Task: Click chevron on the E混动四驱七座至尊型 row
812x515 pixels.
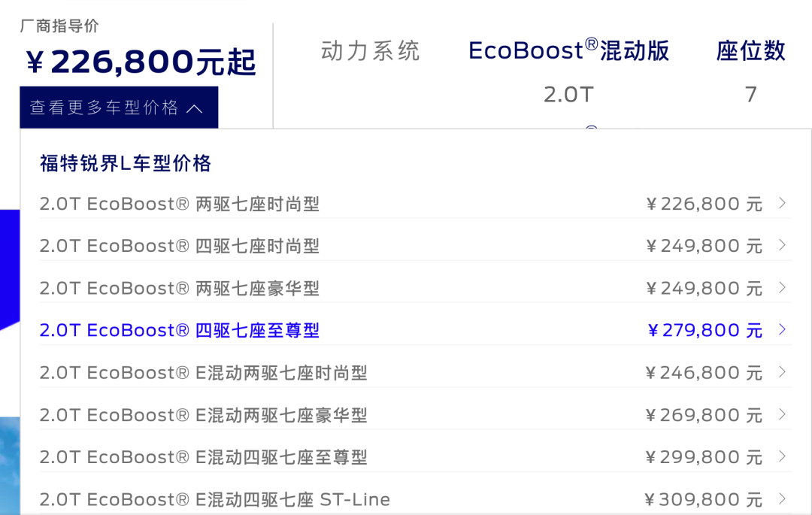Action: (x=783, y=456)
